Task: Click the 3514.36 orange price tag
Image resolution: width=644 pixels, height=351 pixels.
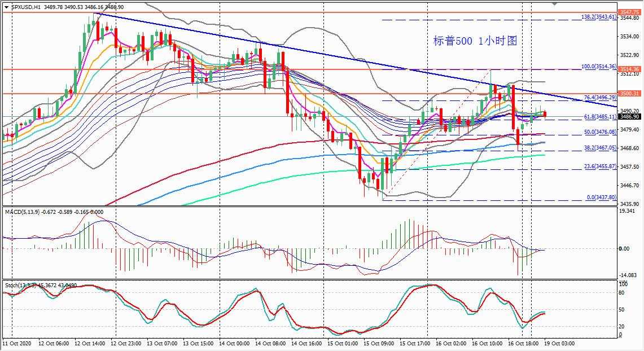Action: click(x=629, y=69)
